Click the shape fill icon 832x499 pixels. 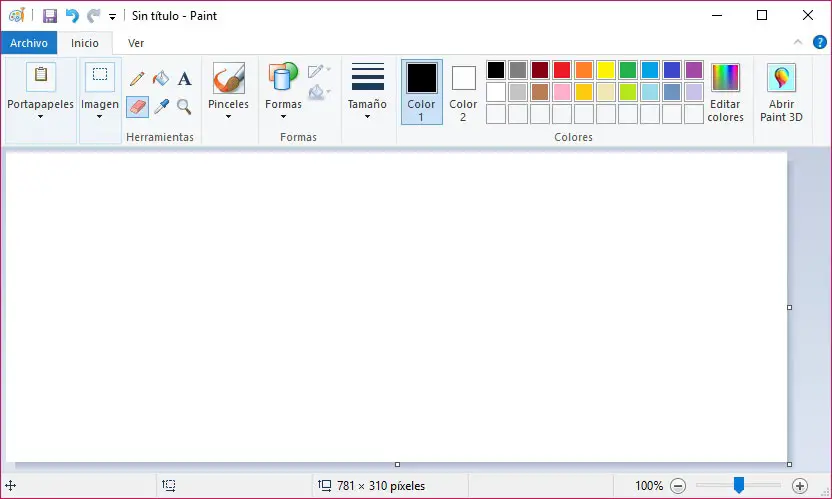tap(318, 92)
